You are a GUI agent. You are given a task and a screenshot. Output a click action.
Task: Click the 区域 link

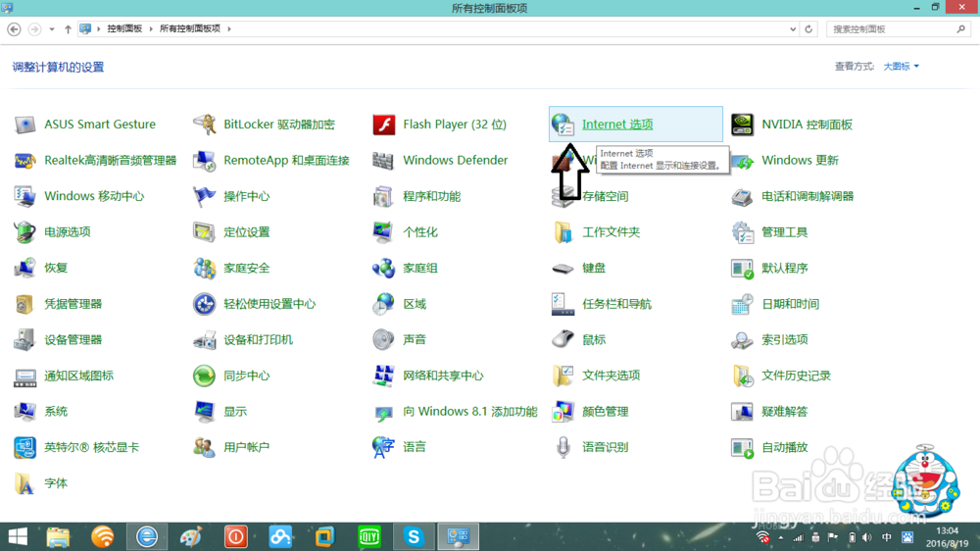point(415,304)
